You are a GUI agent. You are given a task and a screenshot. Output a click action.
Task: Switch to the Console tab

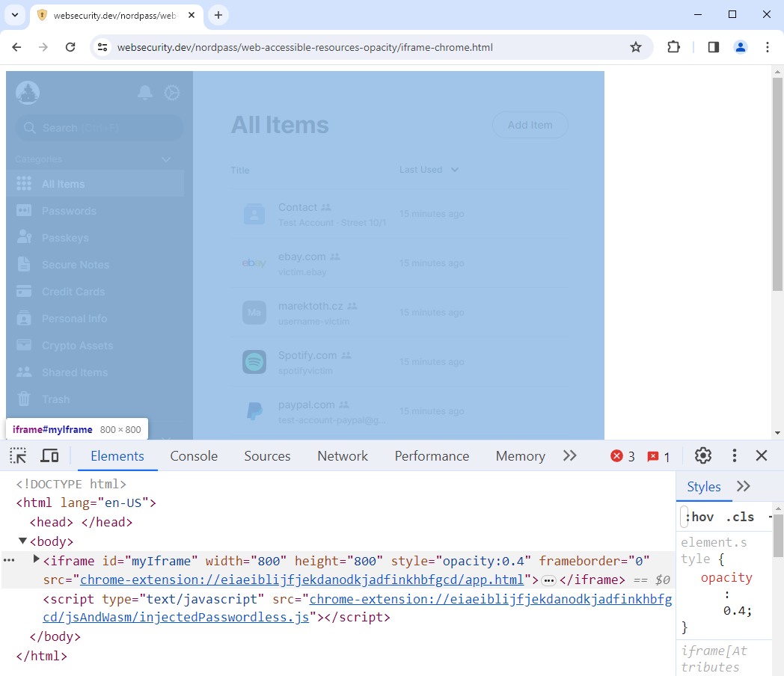[194, 455]
